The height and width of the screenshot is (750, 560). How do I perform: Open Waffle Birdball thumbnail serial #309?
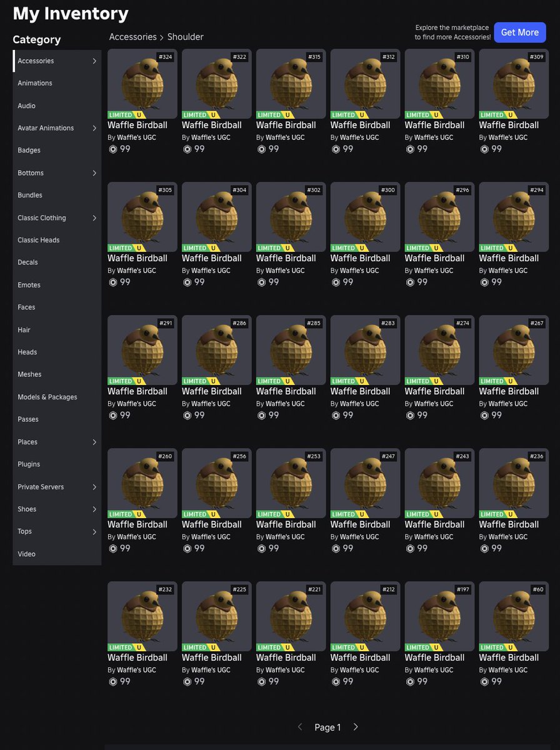[514, 84]
